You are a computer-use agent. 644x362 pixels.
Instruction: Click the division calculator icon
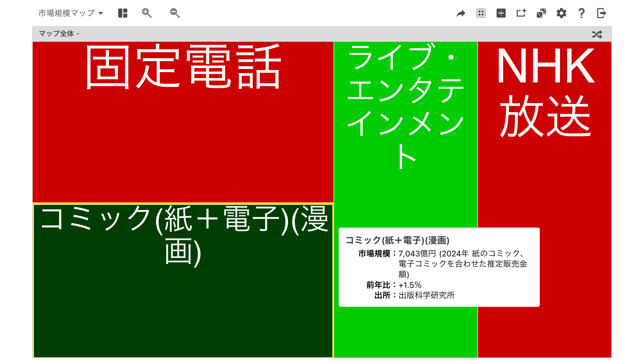point(501,13)
